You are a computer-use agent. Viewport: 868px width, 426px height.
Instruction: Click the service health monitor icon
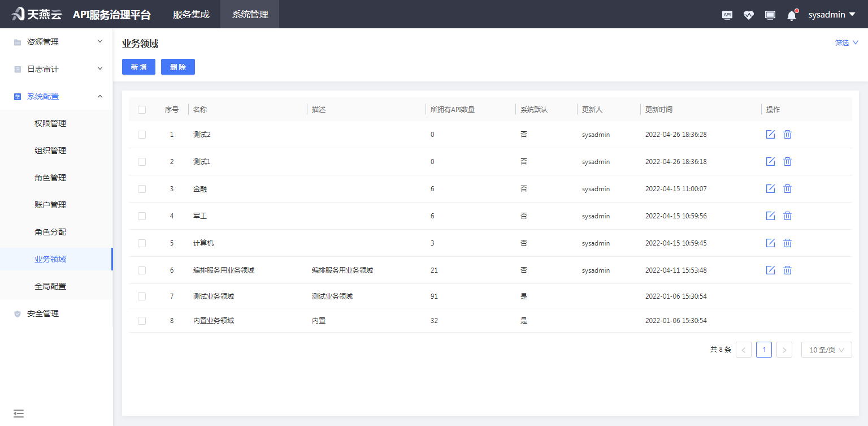pos(749,15)
